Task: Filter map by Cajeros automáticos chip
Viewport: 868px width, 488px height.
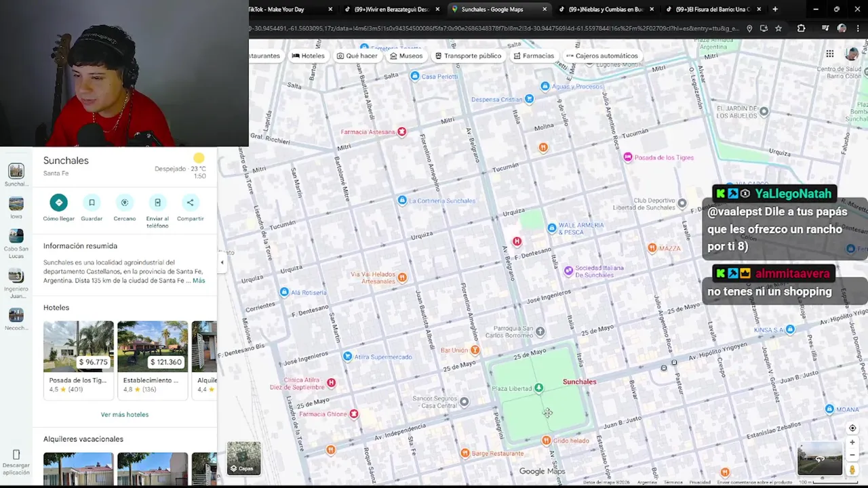Action: pos(602,56)
